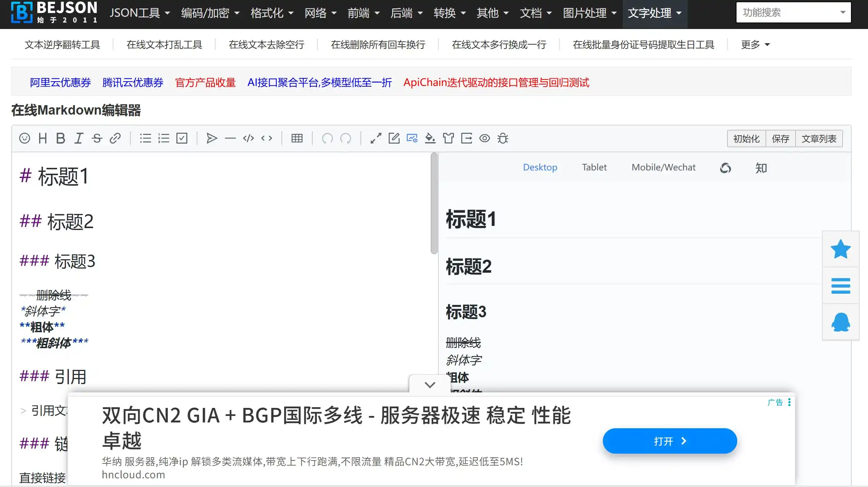Open the 图片处理 menu
The height and width of the screenshot is (487, 868).
pyautogui.click(x=590, y=13)
